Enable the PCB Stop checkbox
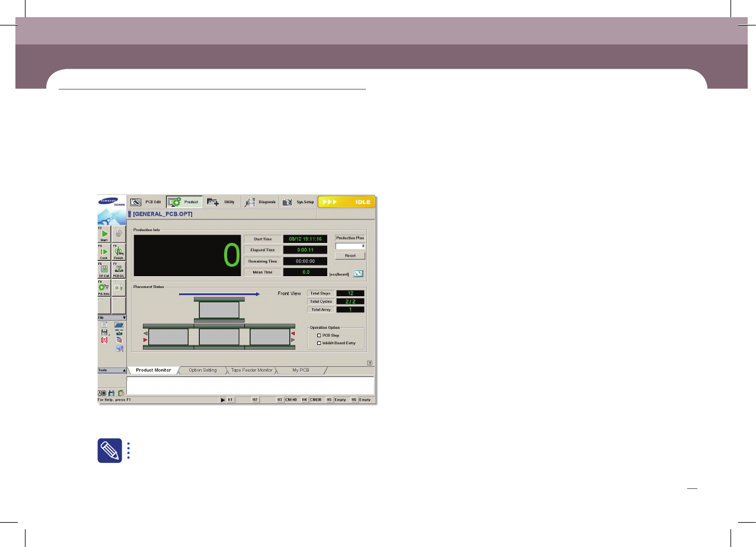This screenshot has height=547, width=756. (319, 335)
